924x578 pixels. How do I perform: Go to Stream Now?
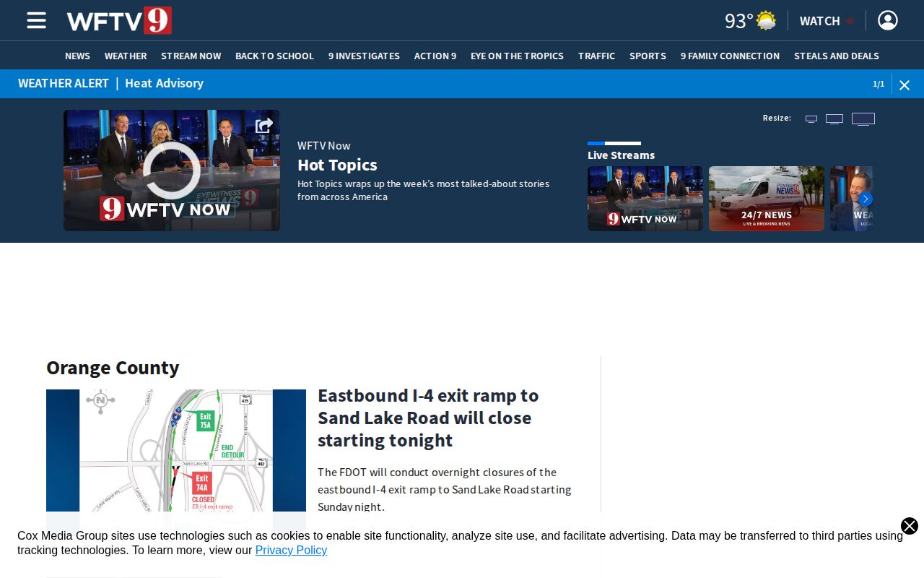(x=191, y=56)
